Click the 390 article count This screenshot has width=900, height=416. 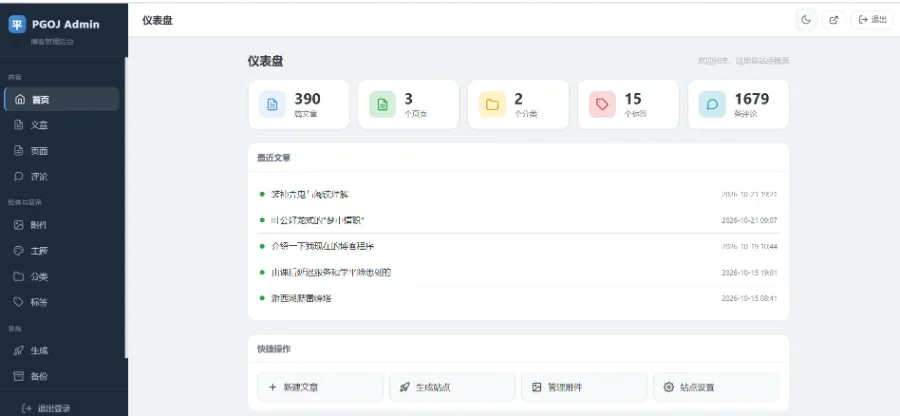pos(308,99)
